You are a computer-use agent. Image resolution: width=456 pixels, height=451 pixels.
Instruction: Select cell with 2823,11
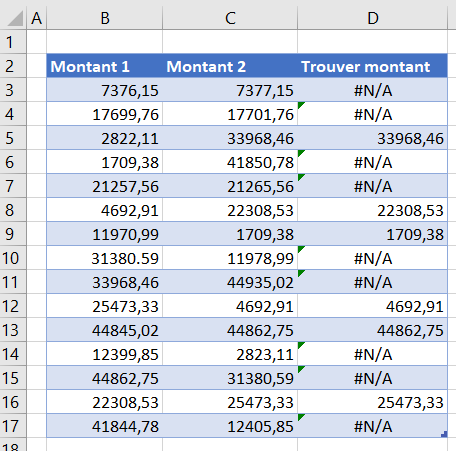pyautogui.click(x=230, y=354)
